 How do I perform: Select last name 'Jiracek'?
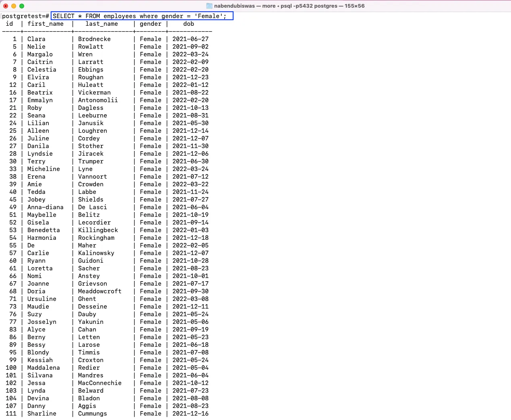pos(91,154)
